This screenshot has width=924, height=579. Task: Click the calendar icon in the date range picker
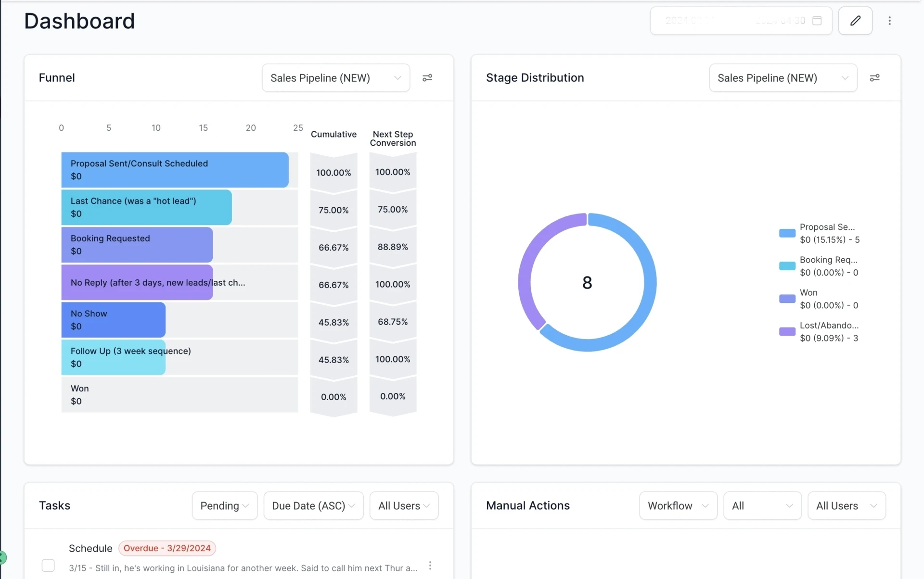tap(817, 21)
